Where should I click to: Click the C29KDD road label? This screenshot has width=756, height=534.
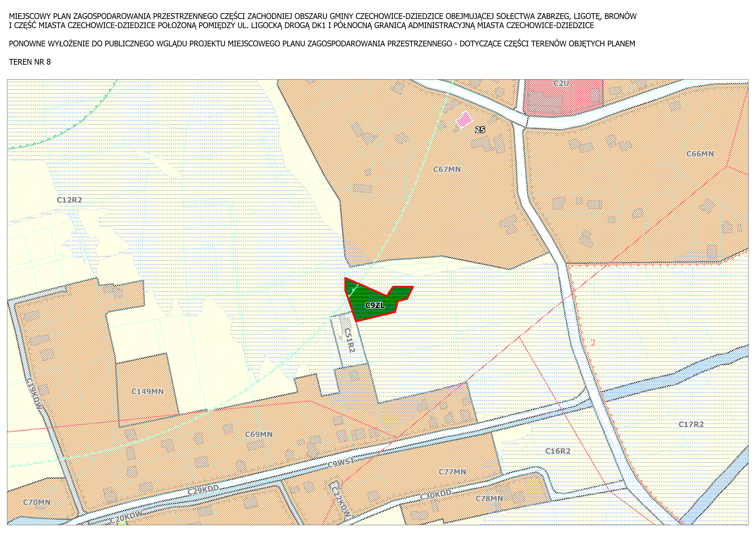[203, 490]
